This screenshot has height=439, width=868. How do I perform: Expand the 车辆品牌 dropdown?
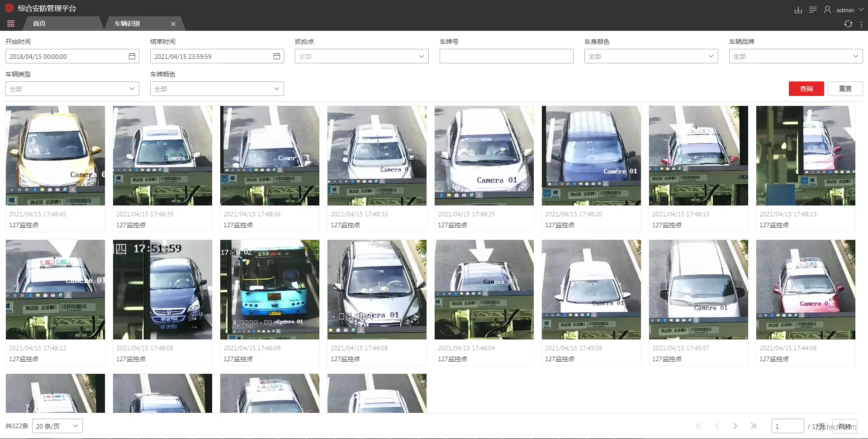[796, 56]
